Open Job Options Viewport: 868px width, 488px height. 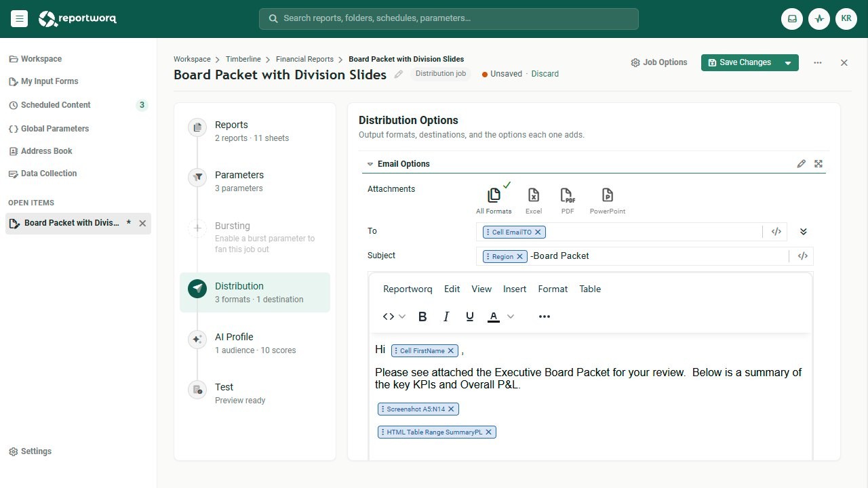[659, 62]
